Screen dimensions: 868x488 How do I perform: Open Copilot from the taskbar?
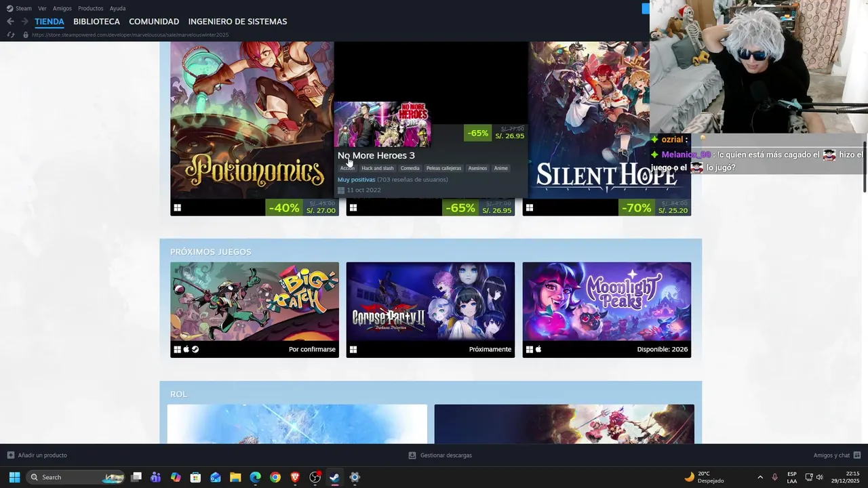[x=176, y=477]
